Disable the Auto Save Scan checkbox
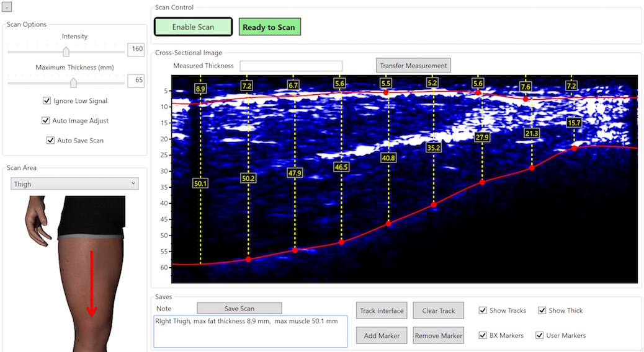 [x=51, y=141]
